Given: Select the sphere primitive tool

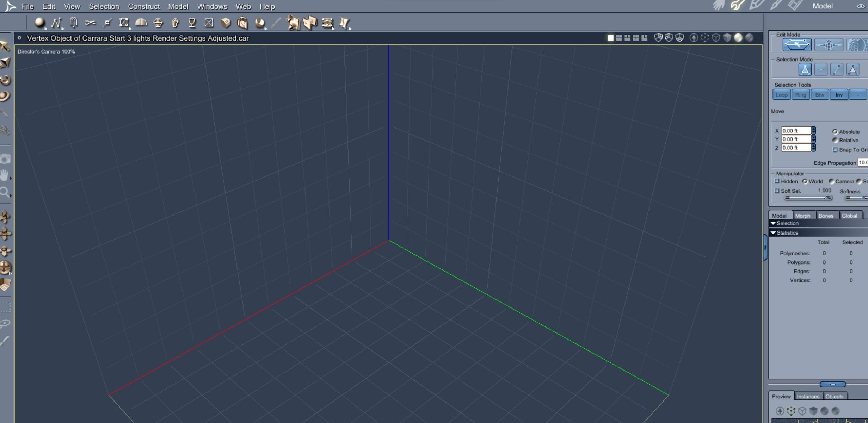Looking at the screenshot, I should 39,23.
